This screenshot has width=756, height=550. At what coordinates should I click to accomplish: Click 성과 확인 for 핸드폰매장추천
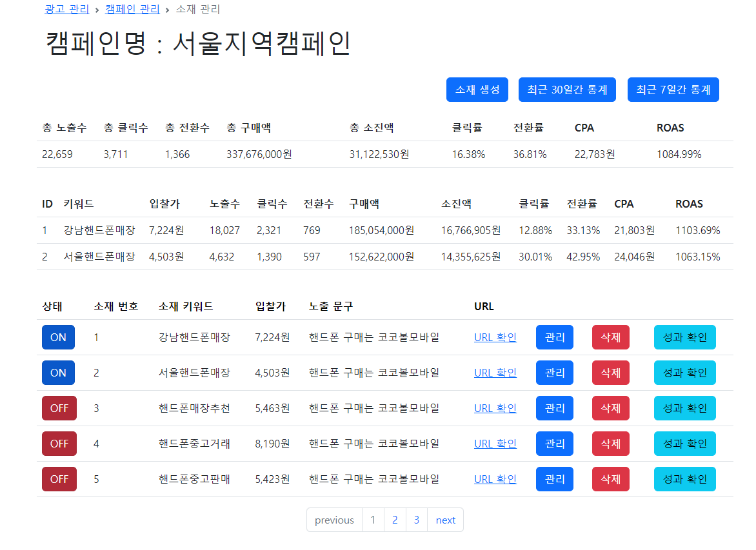tap(684, 408)
